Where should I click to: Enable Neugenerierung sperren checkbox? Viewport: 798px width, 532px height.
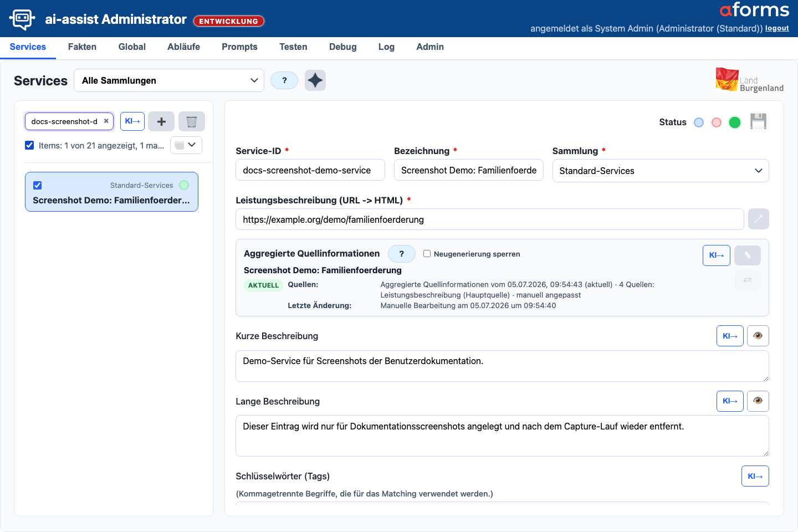(x=427, y=254)
